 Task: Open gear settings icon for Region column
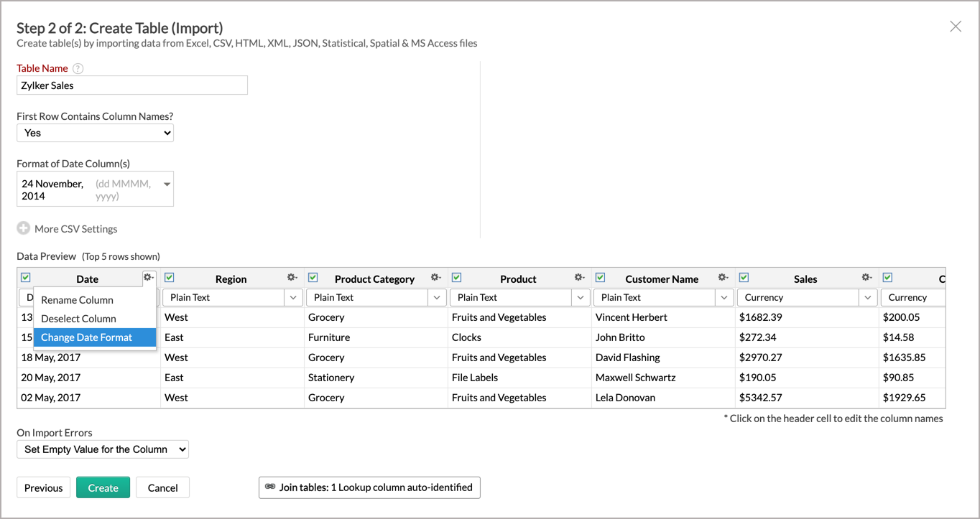pyautogui.click(x=292, y=278)
